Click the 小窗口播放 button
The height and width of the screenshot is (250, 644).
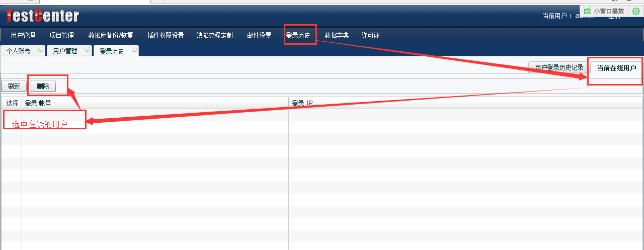point(604,11)
